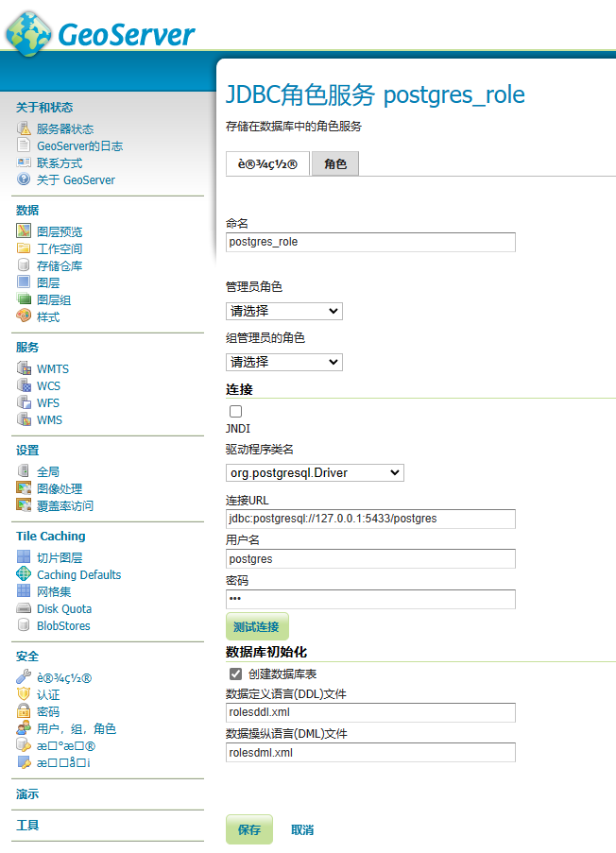Open the 管理员角色 dropdown
Image resolution: width=616 pixels, height=853 pixels.
click(284, 311)
